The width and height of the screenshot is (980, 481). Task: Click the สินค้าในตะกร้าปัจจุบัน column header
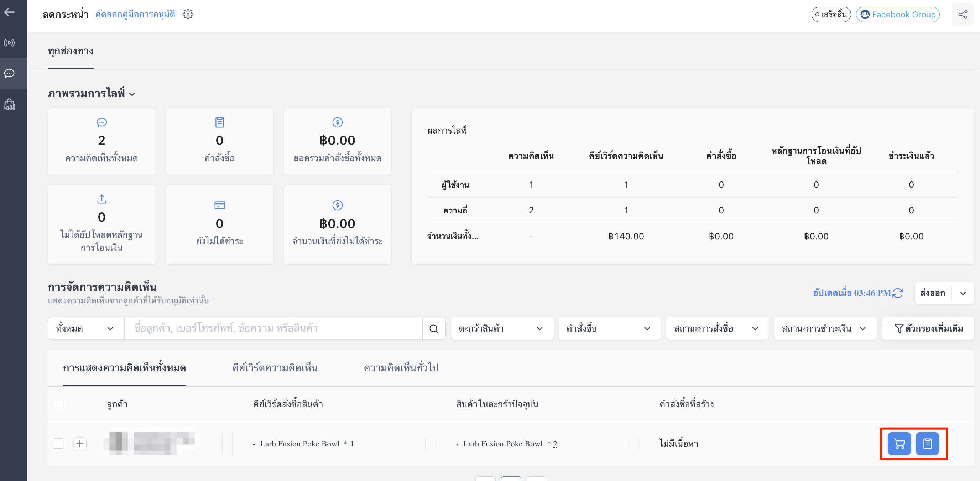point(497,404)
